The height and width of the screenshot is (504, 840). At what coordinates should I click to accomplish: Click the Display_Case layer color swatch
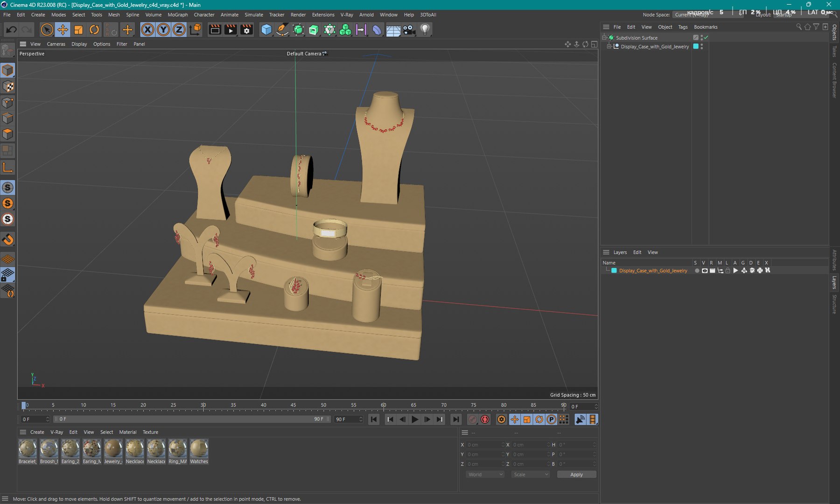click(x=614, y=271)
